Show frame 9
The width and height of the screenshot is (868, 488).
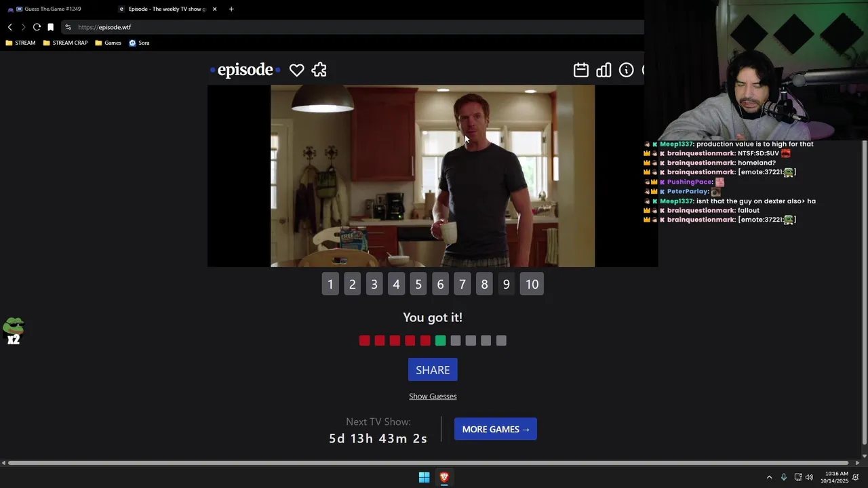507,285
